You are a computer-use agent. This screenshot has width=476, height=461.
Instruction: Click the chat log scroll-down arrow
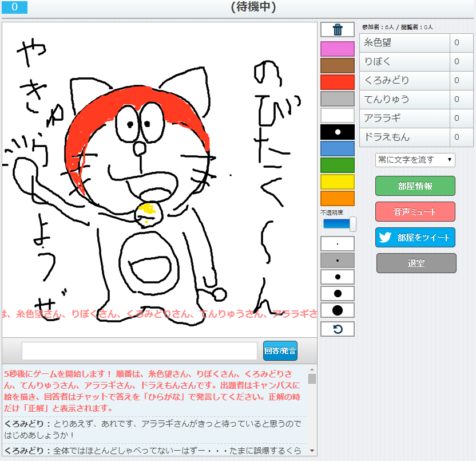click(x=312, y=451)
